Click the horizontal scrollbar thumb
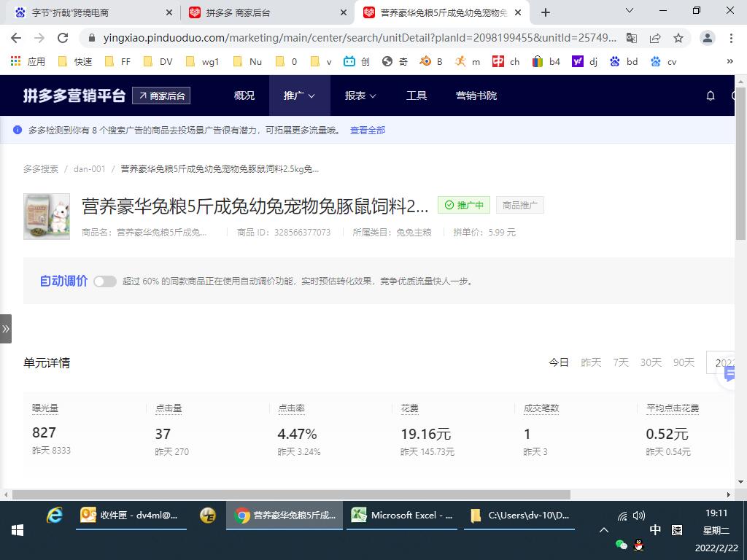Image resolution: width=747 pixels, height=560 pixels. click(x=291, y=495)
